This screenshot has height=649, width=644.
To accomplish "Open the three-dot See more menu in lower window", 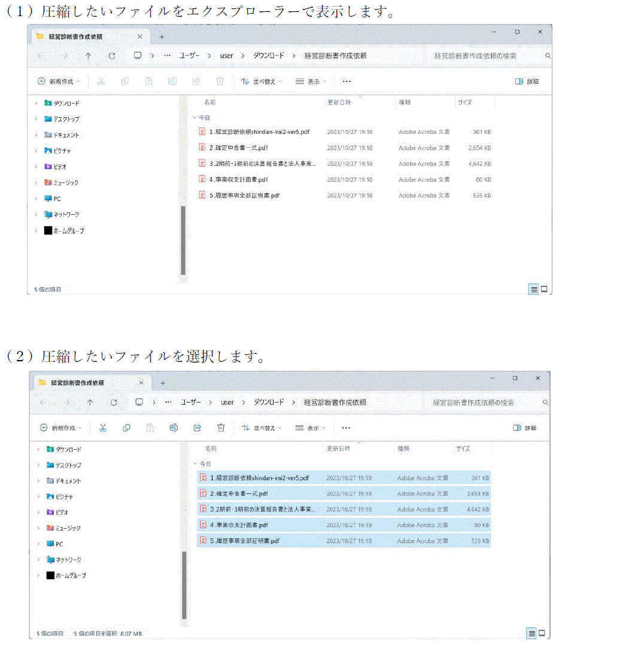I will [345, 428].
